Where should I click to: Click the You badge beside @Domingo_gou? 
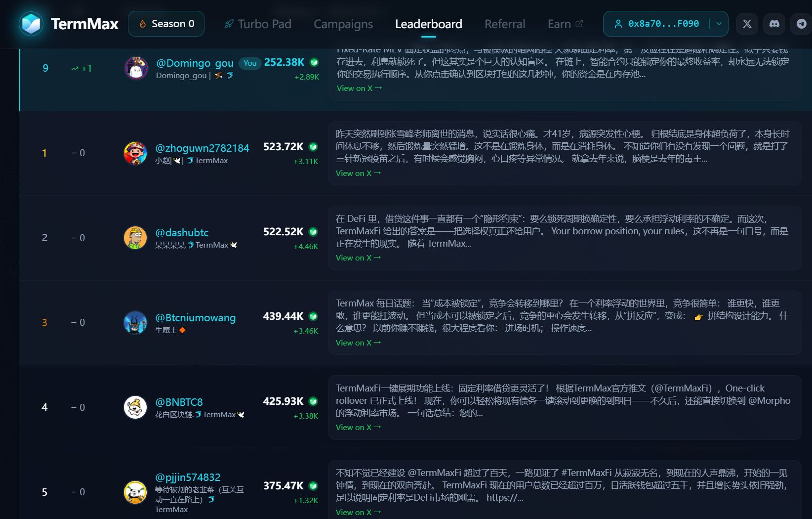pos(250,63)
